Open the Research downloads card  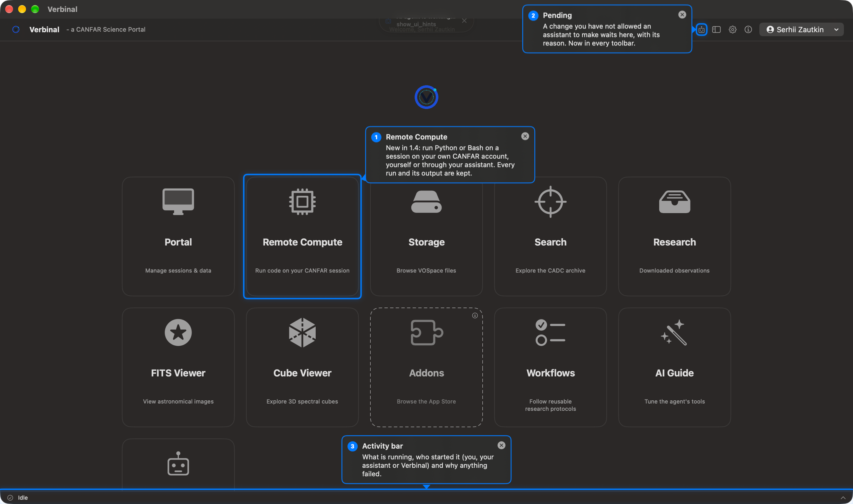[675, 236]
